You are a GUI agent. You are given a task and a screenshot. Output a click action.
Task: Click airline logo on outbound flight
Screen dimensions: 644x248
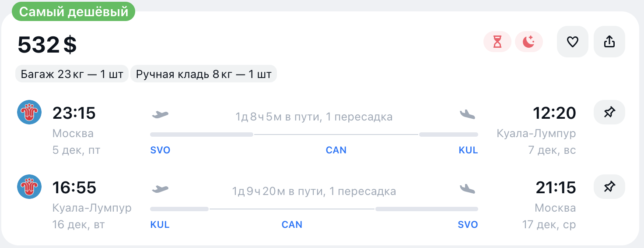29,112
